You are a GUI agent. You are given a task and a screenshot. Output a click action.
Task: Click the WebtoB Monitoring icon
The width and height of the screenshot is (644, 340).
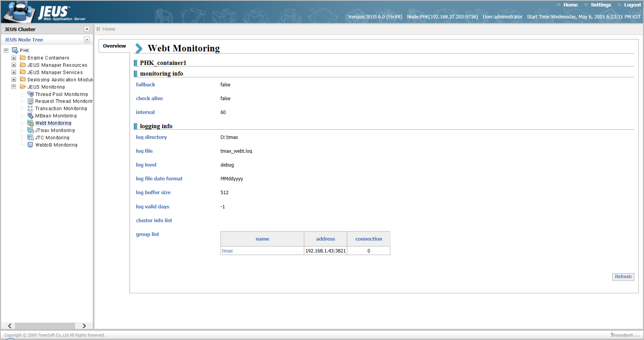point(30,145)
